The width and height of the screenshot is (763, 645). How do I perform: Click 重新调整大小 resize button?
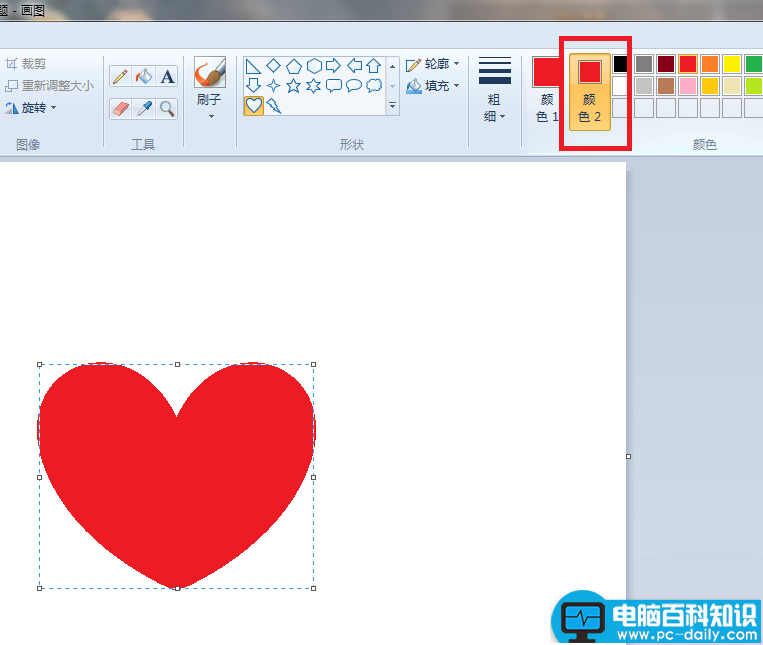[x=49, y=86]
